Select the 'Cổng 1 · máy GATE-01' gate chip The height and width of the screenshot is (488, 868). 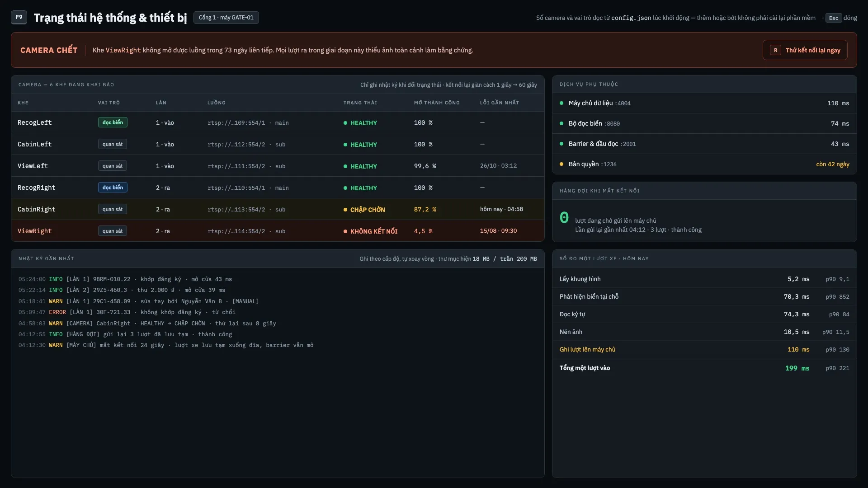(x=226, y=18)
